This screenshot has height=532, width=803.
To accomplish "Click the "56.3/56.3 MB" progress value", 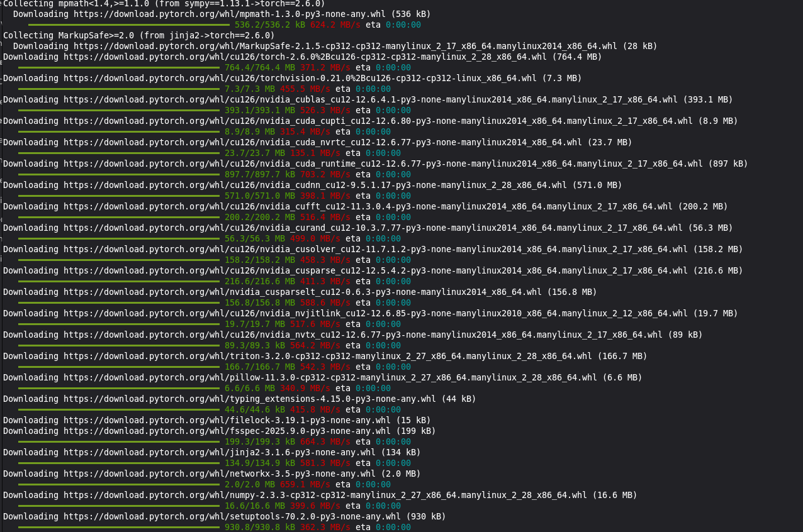I will (x=255, y=238).
